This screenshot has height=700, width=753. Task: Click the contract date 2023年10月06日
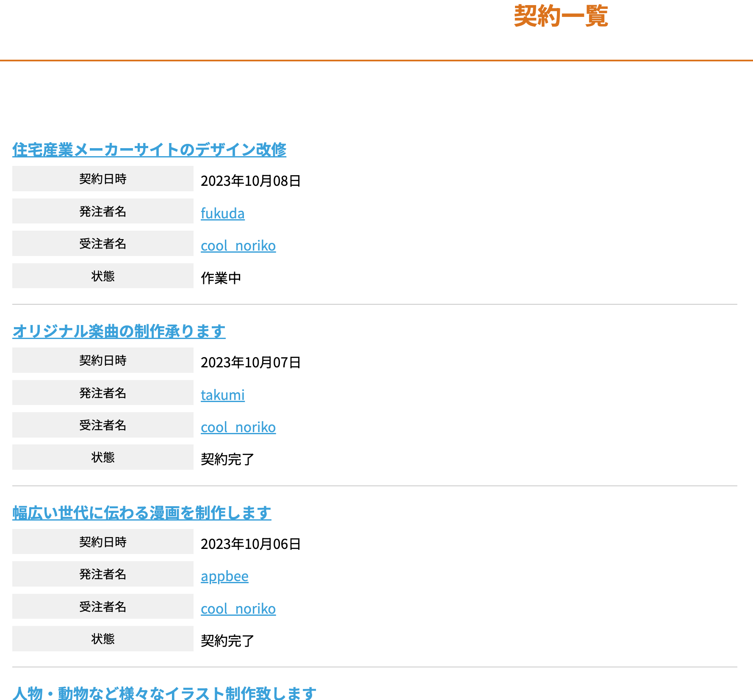coord(250,544)
